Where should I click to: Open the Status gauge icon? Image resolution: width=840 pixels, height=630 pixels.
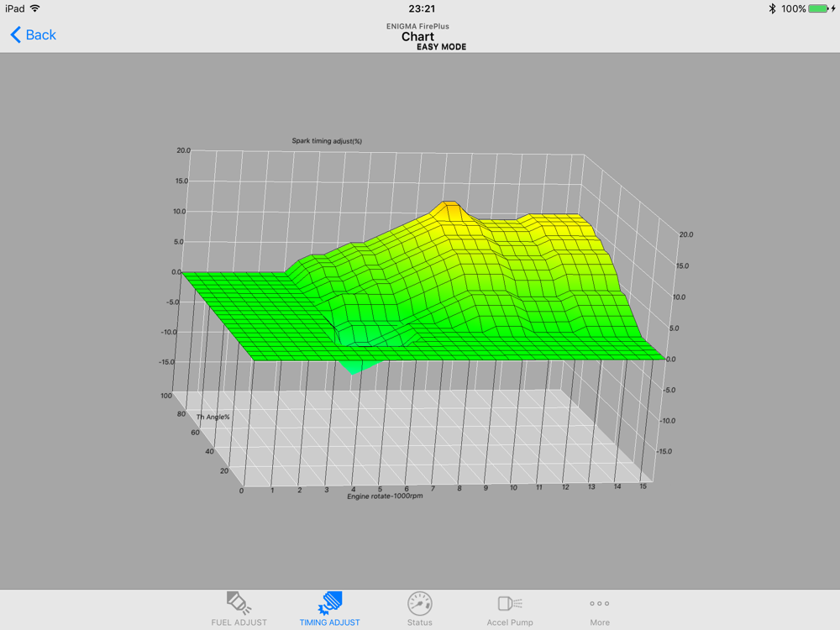pos(419,603)
